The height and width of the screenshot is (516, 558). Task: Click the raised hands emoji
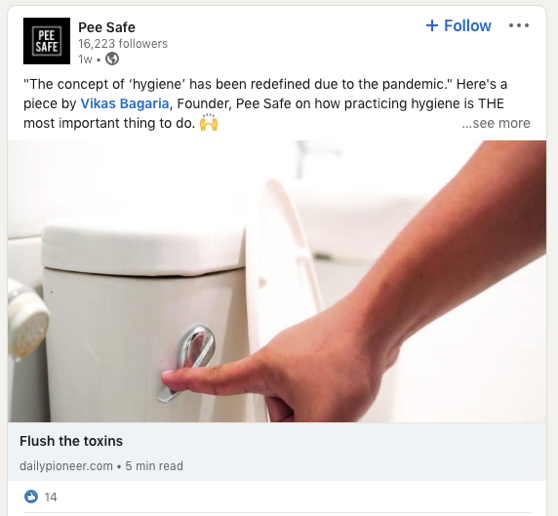tap(209, 123)
